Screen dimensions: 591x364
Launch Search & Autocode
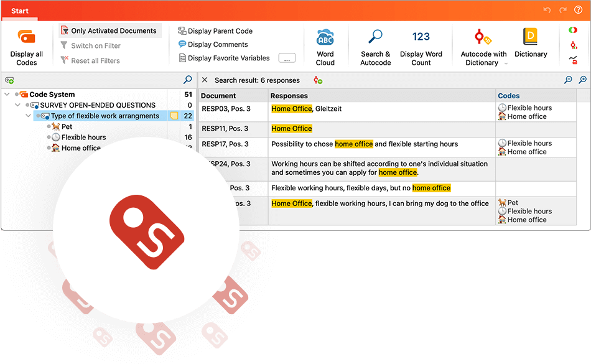pyautogui.click(x=375, y=47)
